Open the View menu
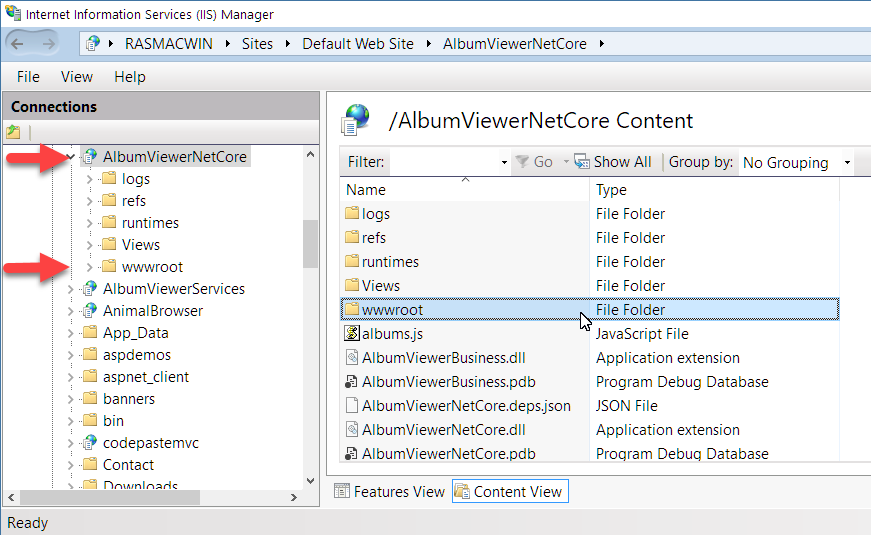Screen dimensions: 871x535 pos(77,77)
